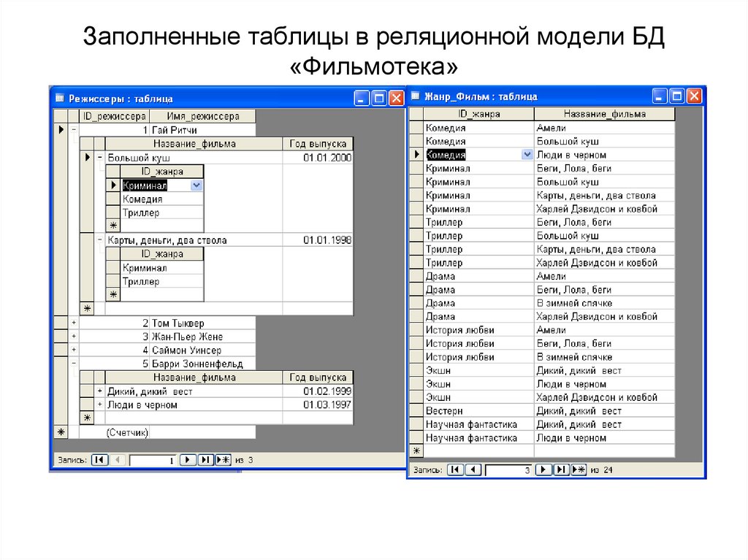Select record indicator arrow beside Комедия row

coord(416,154)
